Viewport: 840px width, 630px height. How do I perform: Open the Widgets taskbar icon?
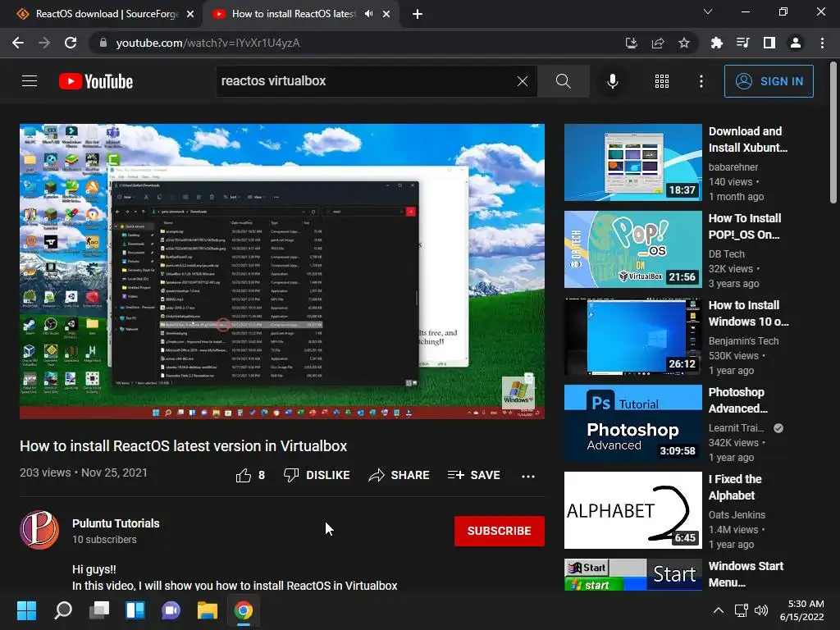[135, 610]
